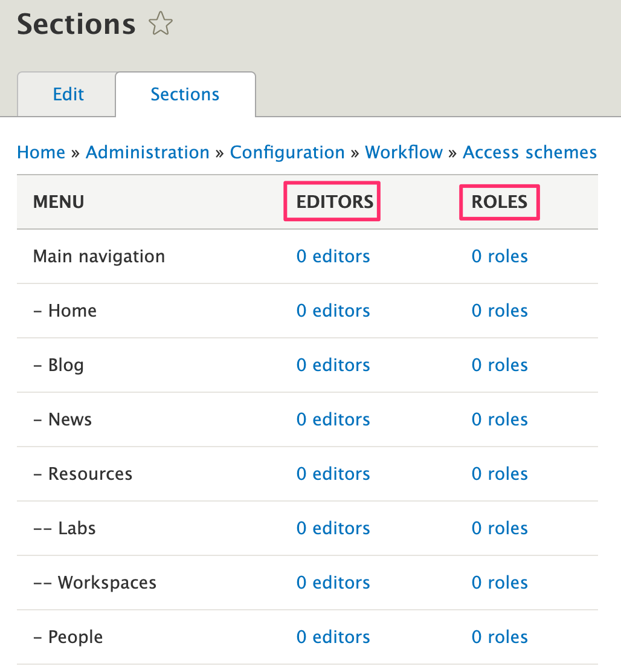621x672 pixels.
Task: Click the Editors column header
Action: tap(335, 202)
